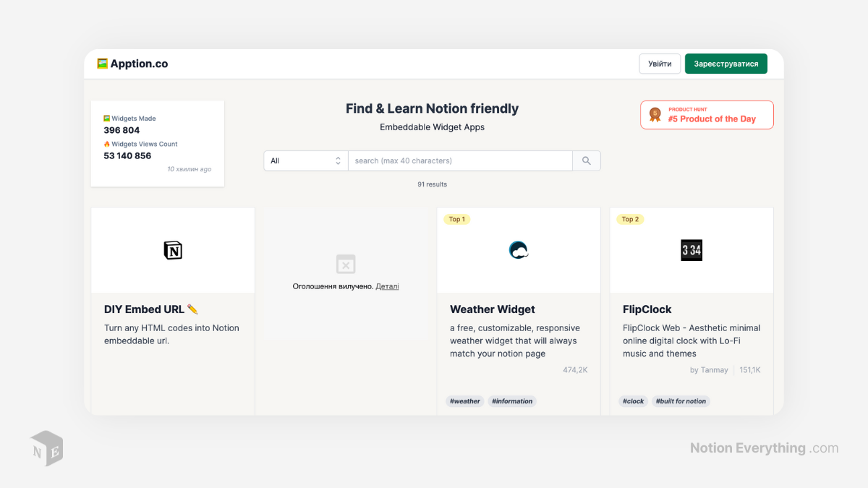
Task: Click the magnifier search icon
Action: [x=586, y=160]
